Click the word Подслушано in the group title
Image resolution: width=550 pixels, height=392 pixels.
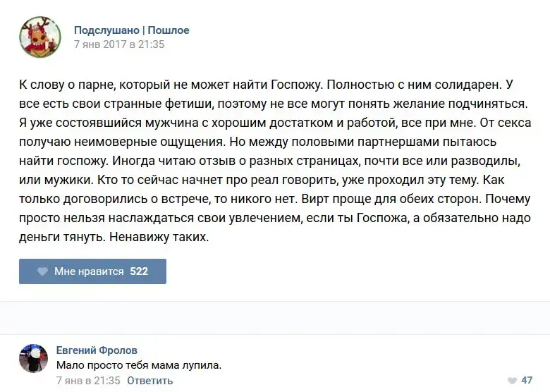click(x=106, y=30)
